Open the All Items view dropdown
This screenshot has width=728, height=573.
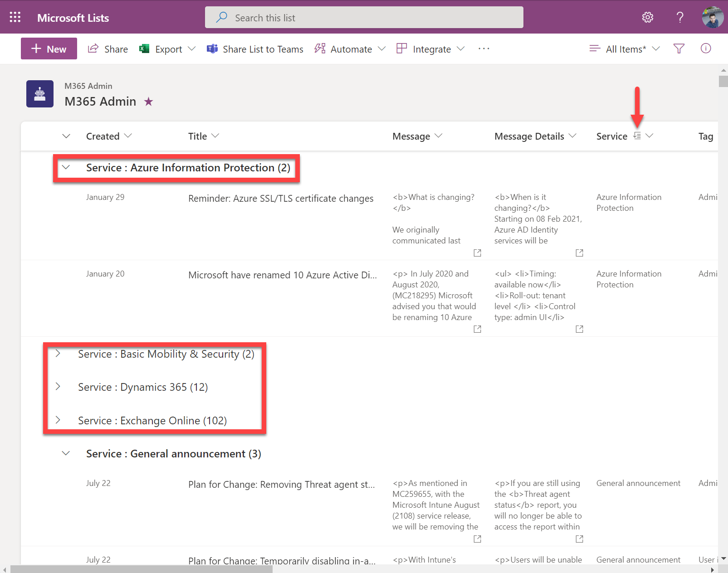[624, 49]
